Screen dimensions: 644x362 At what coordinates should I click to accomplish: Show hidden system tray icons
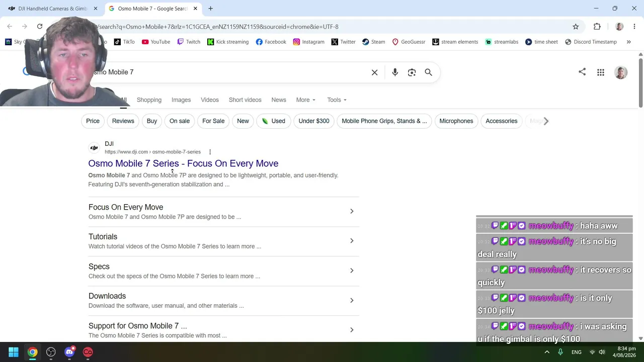click(547, 352)
